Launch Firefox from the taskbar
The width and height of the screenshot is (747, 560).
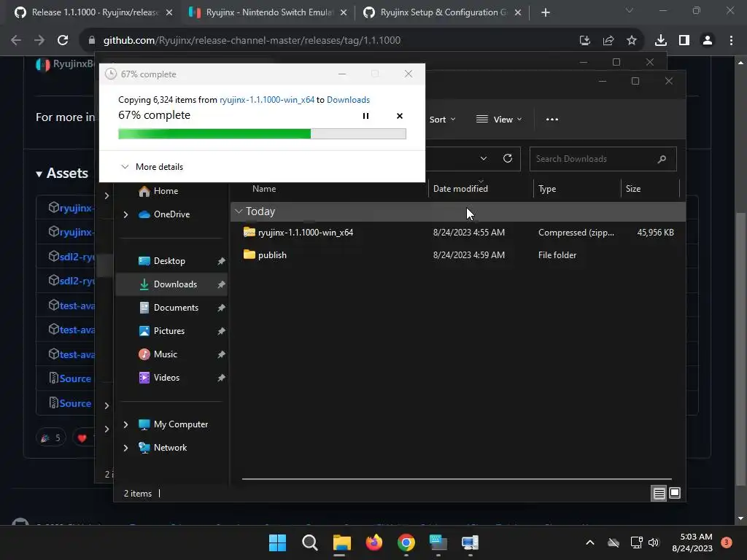pos(374,542)
